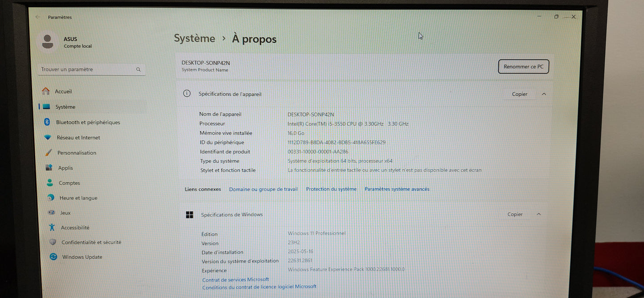Click the Réseau et Internet wifi icon
The width and height of the screenshot is (644, 298).
pyautogui.click(x=48, y=137)
